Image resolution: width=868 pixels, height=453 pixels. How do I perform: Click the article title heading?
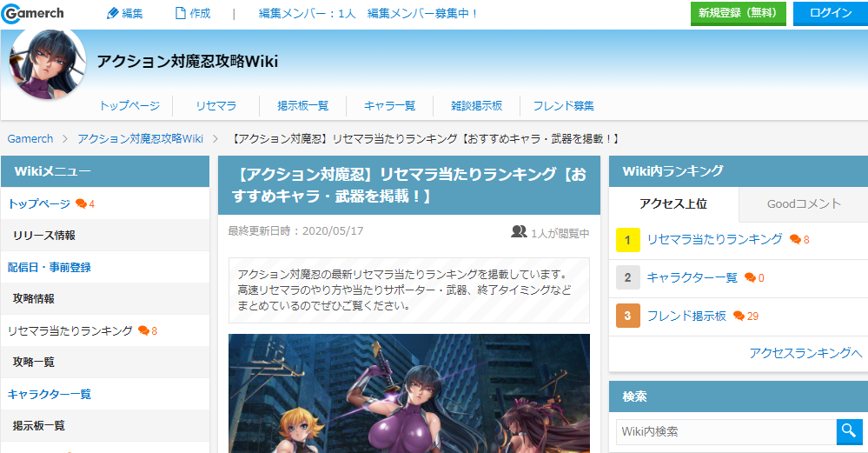pyautogui.click(x=409, y=185)
